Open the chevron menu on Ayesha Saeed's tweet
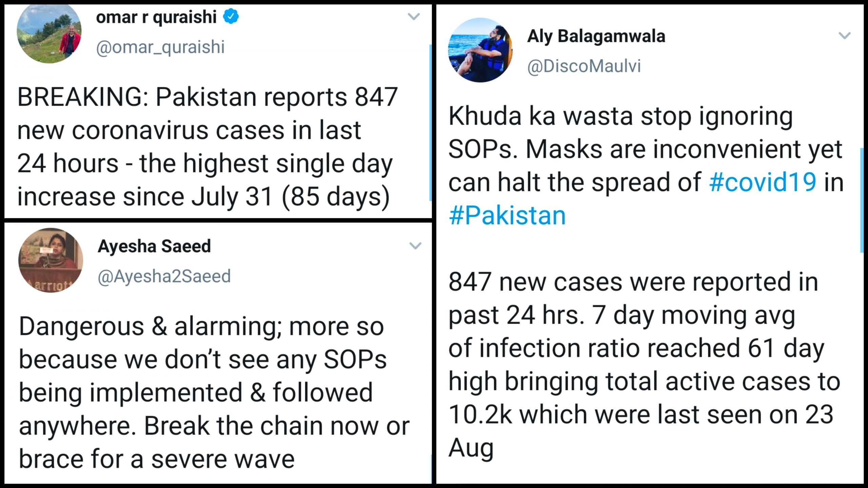This screenshot has width=868, height=488. 415,246
